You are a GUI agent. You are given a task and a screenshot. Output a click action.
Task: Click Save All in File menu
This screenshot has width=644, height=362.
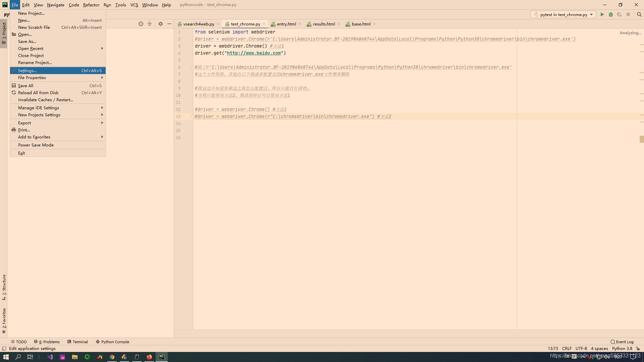pos(58,86)
